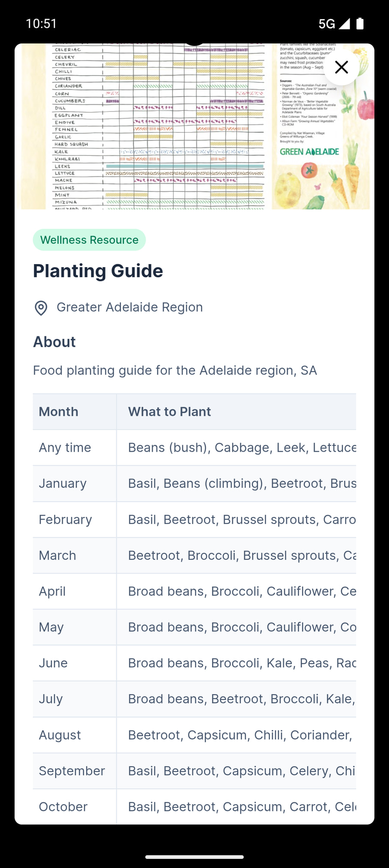This screenshot has width=389, height=868.
Task: Select the January row in table
Action: point(194,483)
